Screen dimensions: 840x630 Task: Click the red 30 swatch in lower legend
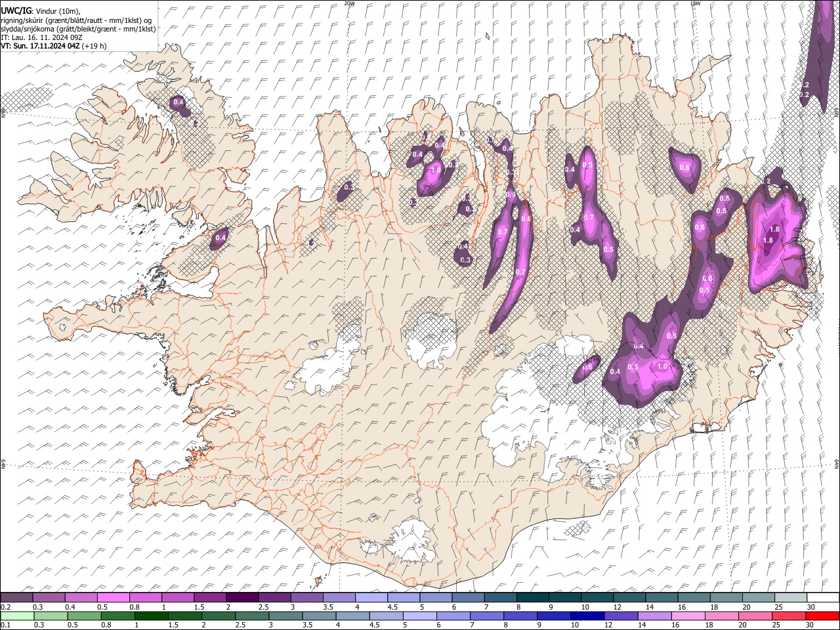(x=822, y=616)
